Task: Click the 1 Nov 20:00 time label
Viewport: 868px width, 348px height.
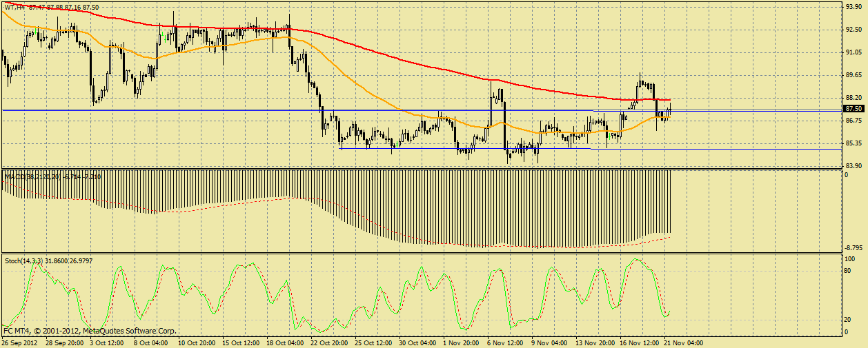Action: (x=461, y=342)
